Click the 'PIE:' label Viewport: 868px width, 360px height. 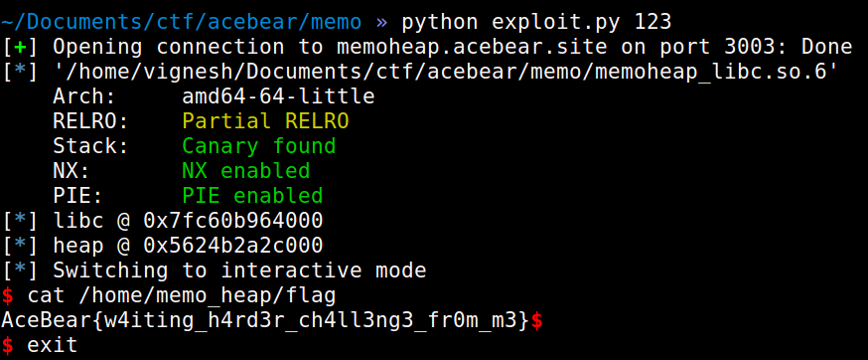[78, 196]
